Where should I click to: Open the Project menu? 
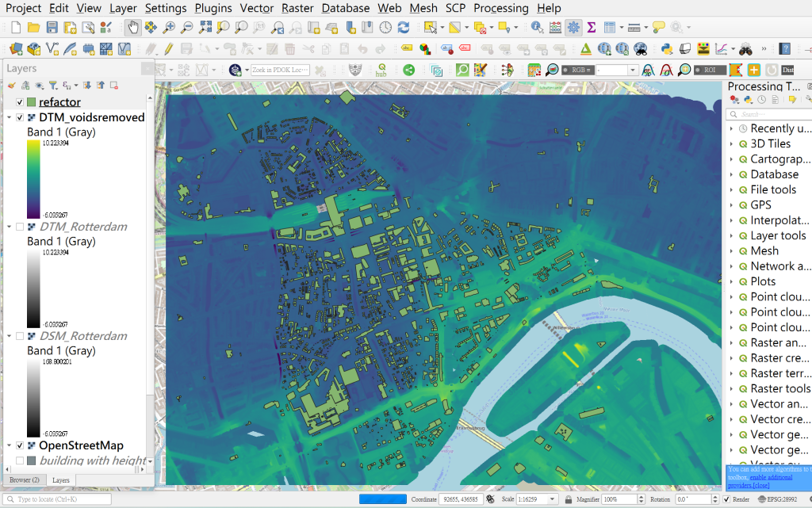23,8
